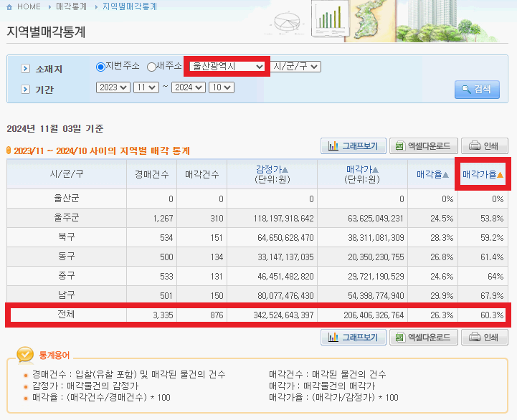Click the bar chart banner image

coord(330,19)
